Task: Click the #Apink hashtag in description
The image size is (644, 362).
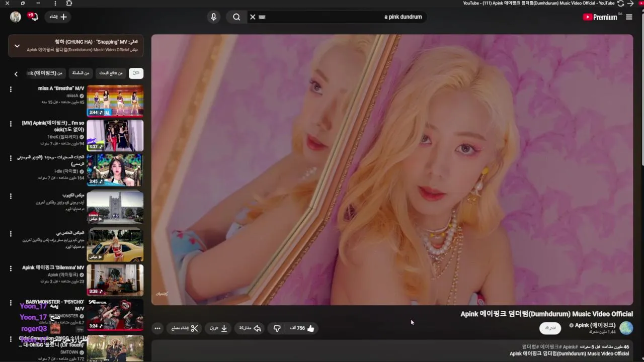Action: tap(570, 347)
